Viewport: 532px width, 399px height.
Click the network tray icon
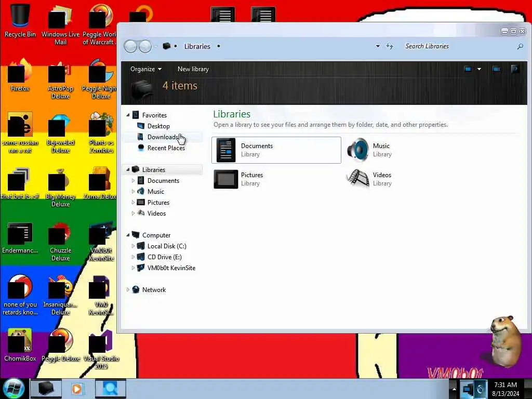pos(468,389)
